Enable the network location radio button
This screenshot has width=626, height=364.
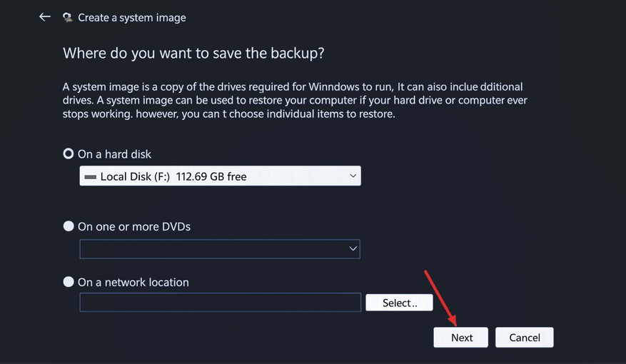69,282
